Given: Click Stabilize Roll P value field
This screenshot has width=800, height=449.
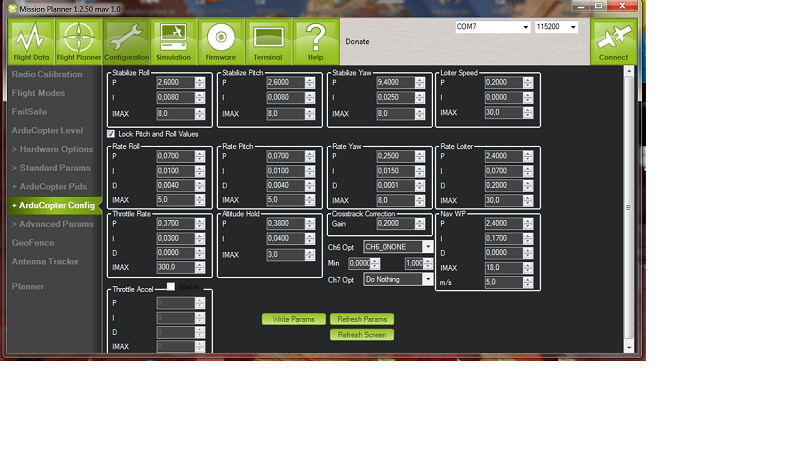Looking at the screenshot, I should coord(176,82).
